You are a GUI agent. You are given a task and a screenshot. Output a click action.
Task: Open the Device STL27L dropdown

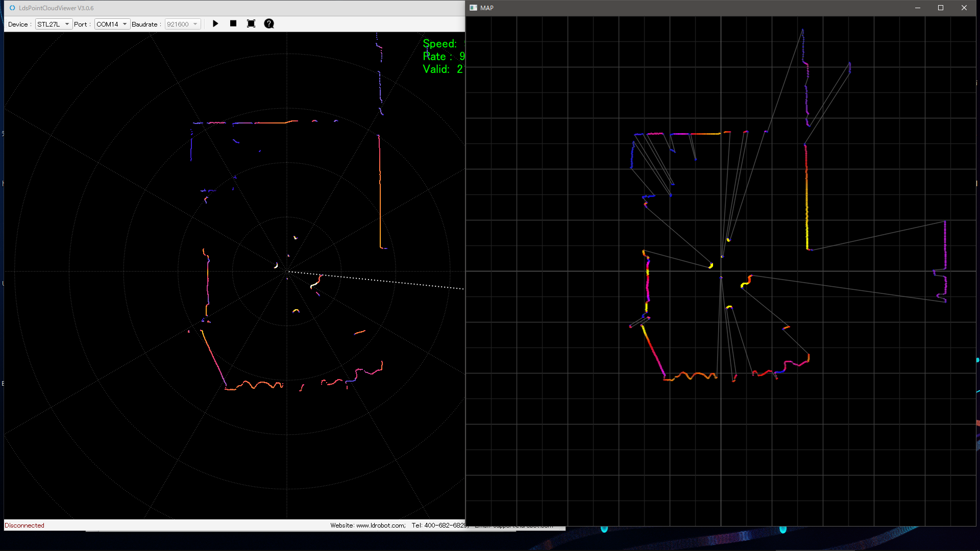coord(54,24)
